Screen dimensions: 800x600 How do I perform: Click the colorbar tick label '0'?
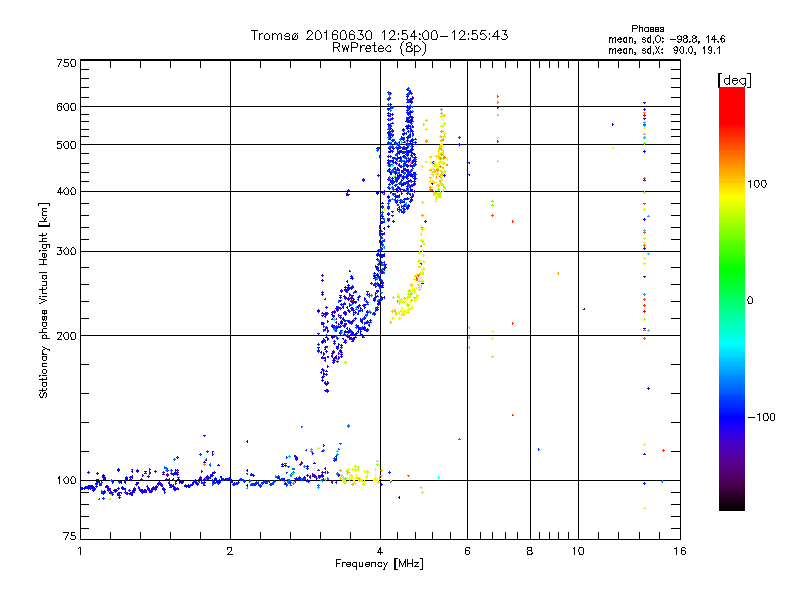[750, 301]
